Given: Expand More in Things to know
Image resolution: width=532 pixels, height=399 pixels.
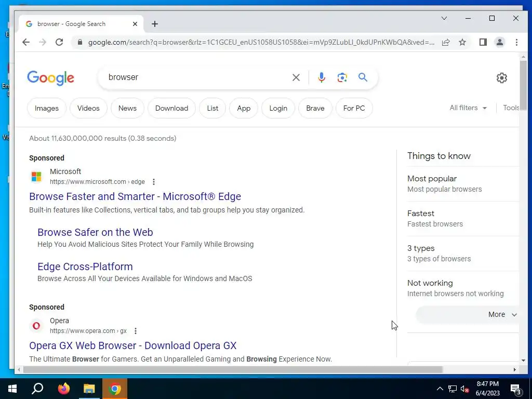Looking at the screenshot, I should point(468,314).
